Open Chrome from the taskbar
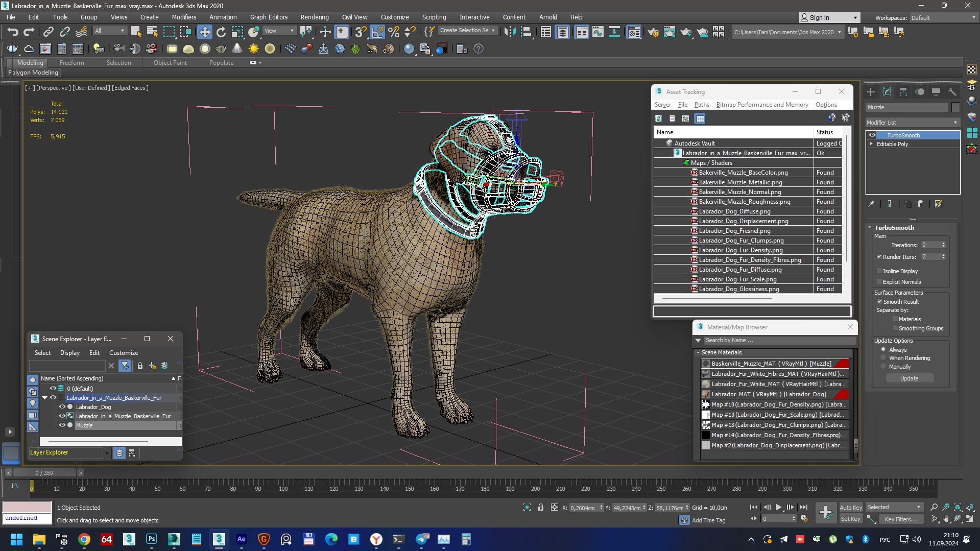Viewport: 980px width, 551px height. (84, 539)
